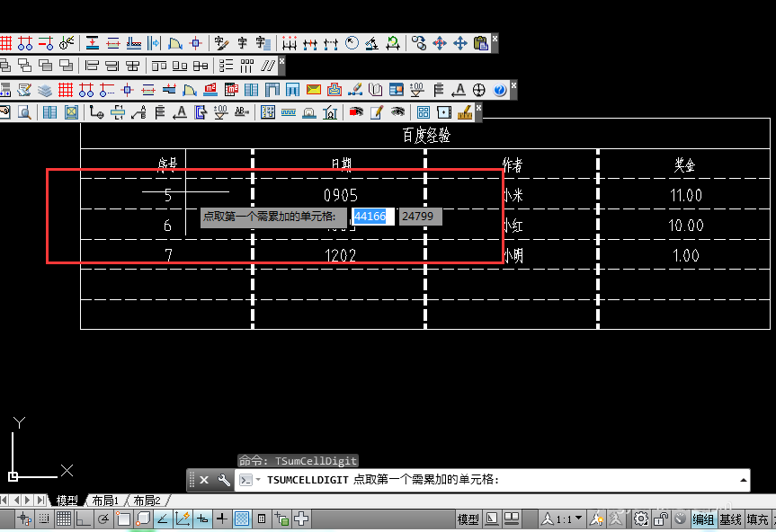Click 模型 model space button in status bar
The image size is (776, 532).
pos(468,519)
